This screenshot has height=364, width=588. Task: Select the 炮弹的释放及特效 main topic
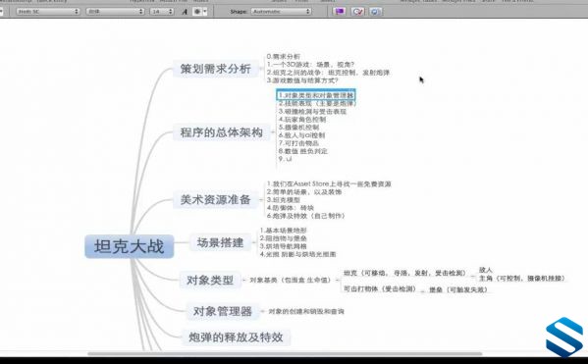pyautogui.click(x=236, y=337)
